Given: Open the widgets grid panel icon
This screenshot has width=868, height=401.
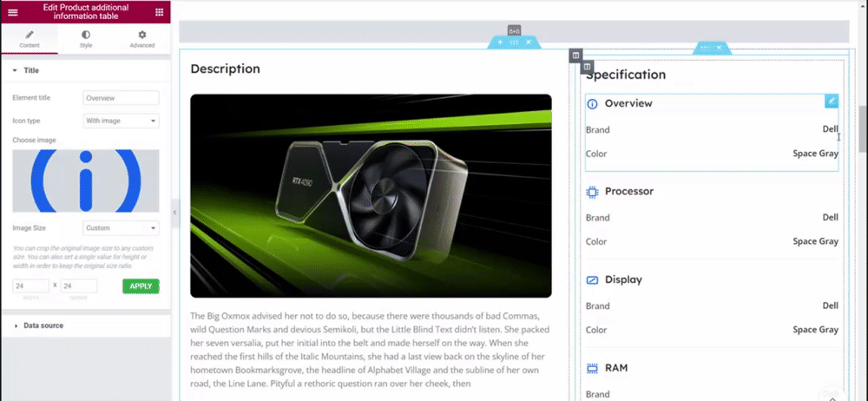Looking at the screenshot, I should tap(160, 12).
